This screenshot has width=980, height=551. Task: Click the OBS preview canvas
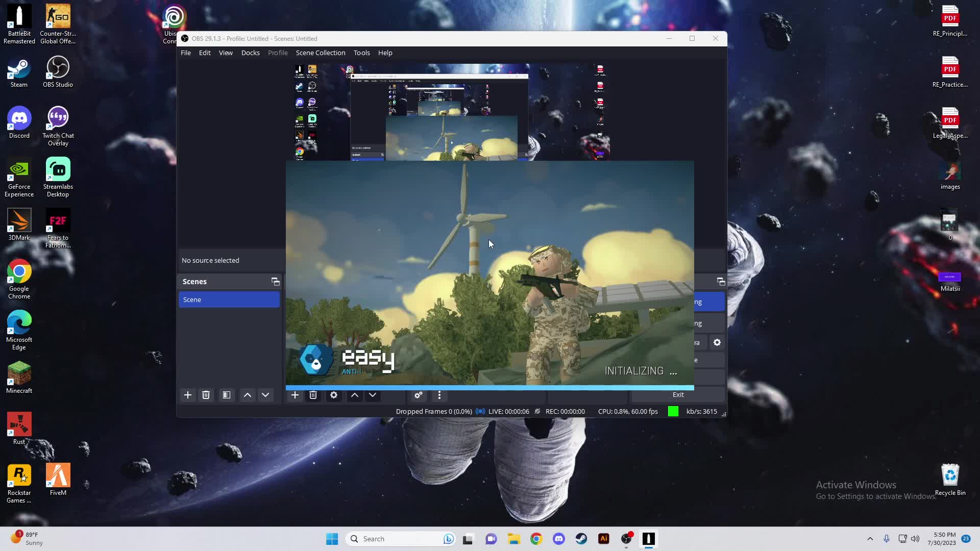pos(451,112)
